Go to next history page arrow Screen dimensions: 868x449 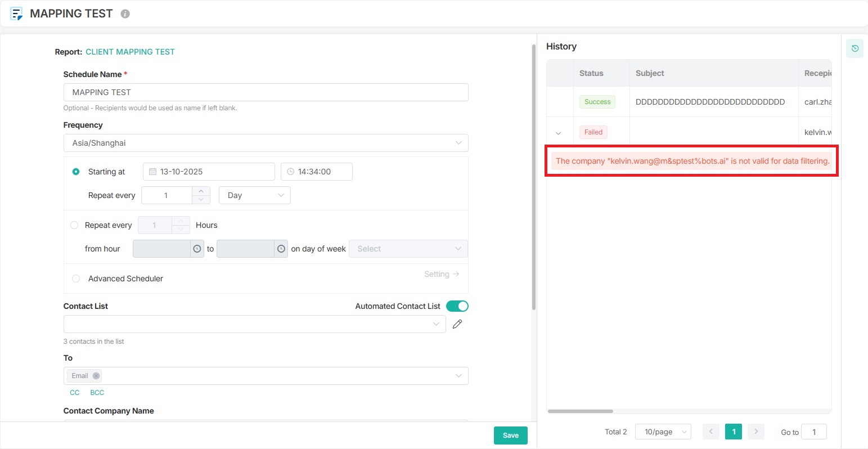[x=756, y=432]
